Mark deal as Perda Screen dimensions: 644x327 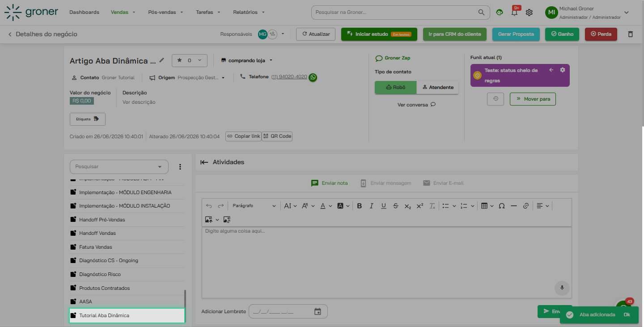(601, 34)
